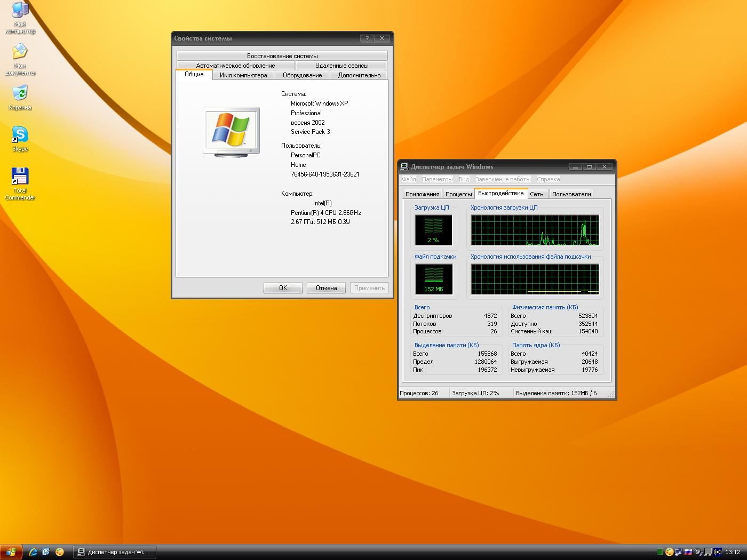
Task: Open the Сеть tab in Task Manager
Action: (x=536, y=194)
